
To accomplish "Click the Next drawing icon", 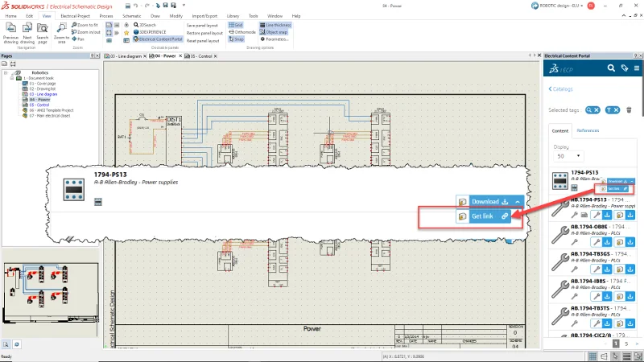I will (27, 29).
